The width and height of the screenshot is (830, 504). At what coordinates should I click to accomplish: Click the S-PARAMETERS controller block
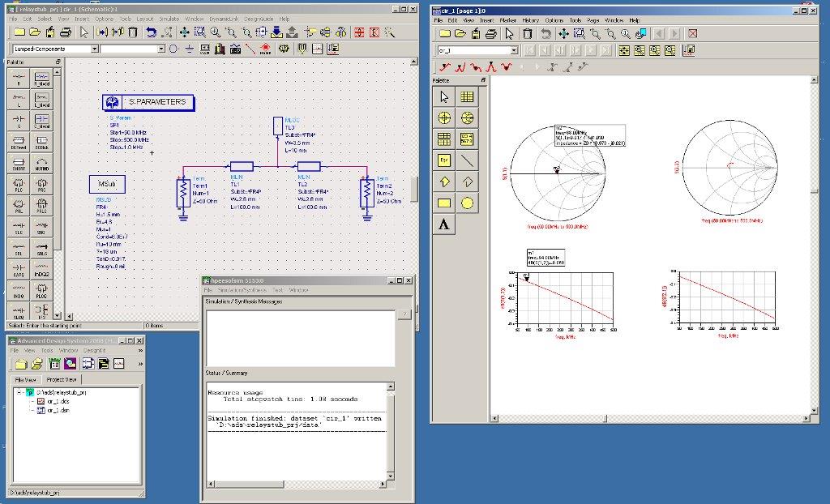(x=148, y=102)
